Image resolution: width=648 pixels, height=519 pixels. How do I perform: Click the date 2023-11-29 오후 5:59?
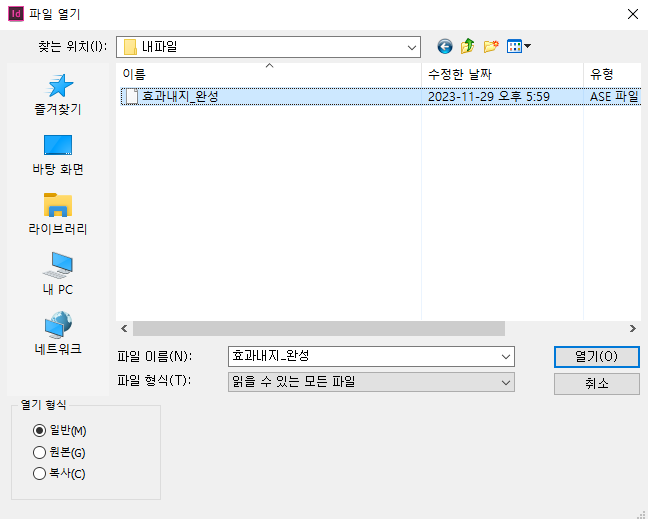pos(489,97)
